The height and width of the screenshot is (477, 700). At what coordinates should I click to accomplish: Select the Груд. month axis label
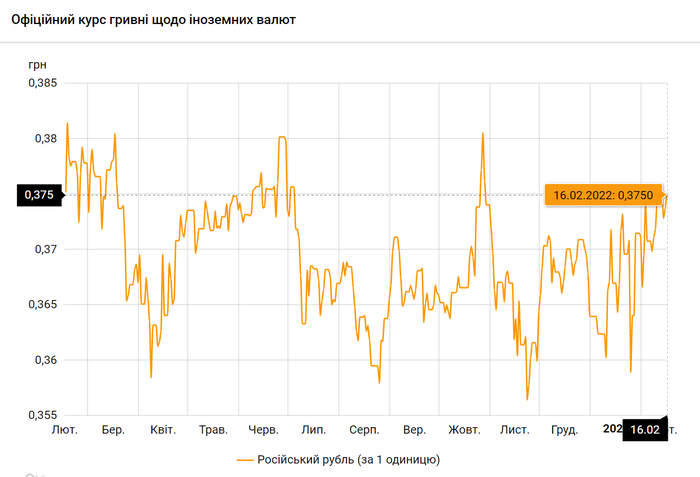click(x=565, y=430)
